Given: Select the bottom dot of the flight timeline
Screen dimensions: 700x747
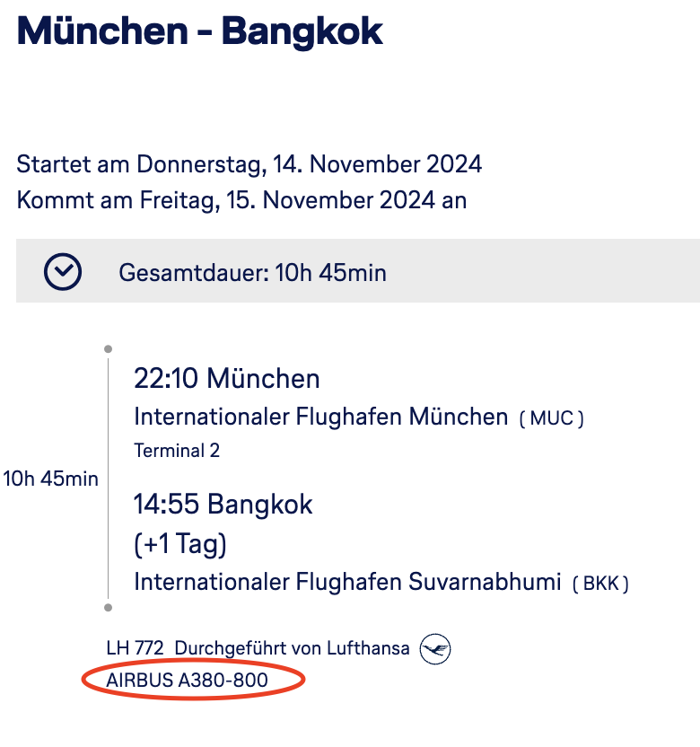Looking at the screenshot, I should pos(108,608).
